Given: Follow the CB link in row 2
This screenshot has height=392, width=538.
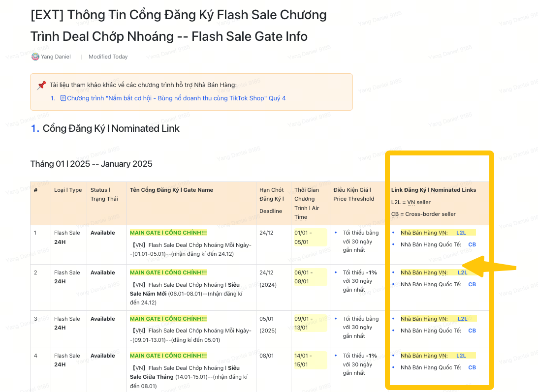Looking at the screenshot, I should coord(472,284).
